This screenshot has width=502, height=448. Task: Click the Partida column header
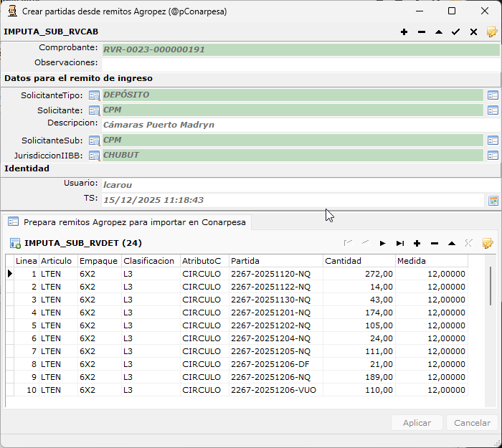275,261
